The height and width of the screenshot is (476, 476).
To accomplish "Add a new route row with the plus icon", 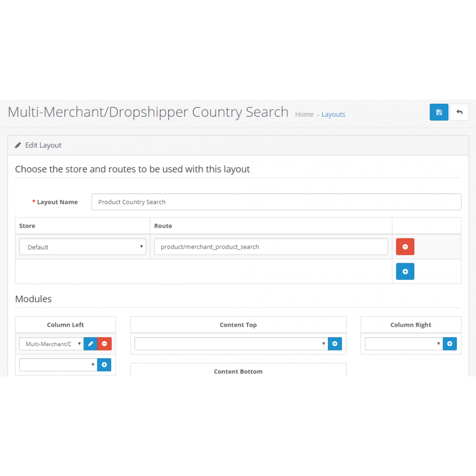I will [x=405, y=271].
